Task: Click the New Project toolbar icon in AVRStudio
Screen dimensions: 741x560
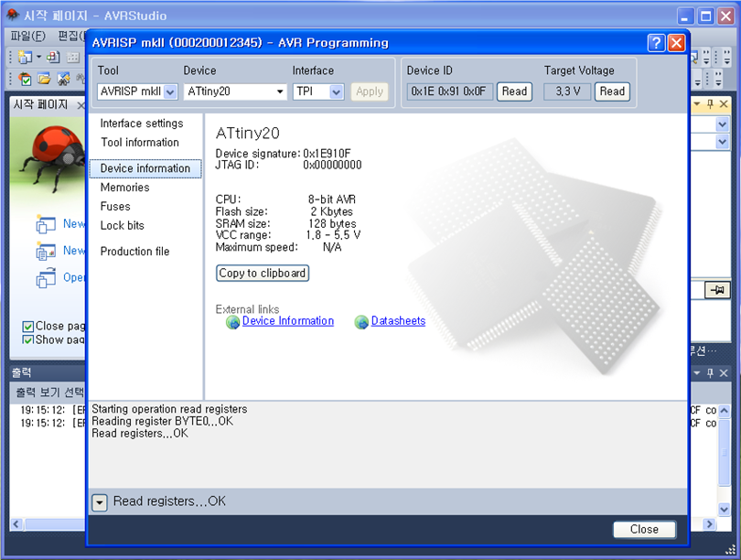Action: coord(25,57)
